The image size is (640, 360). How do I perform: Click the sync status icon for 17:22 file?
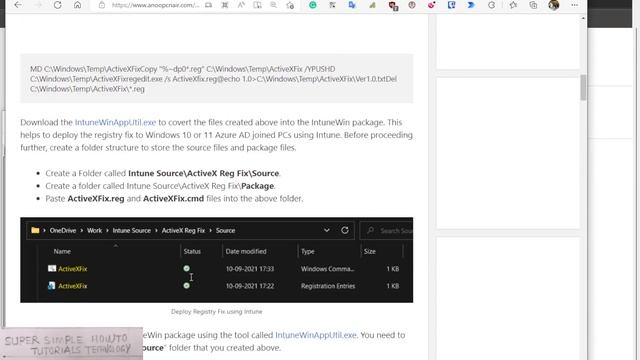tap(187, 285)
